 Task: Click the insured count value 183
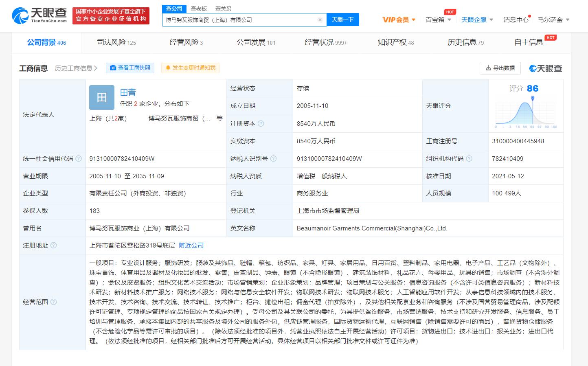(94, 211)
